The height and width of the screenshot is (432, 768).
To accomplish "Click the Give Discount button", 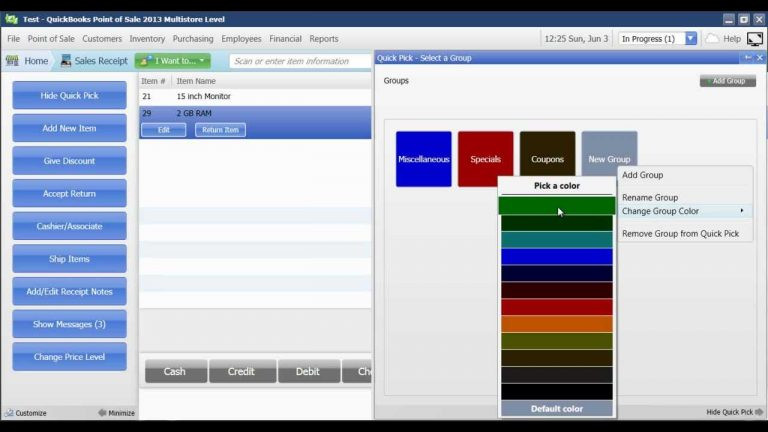I will click(x=70, y=161).
